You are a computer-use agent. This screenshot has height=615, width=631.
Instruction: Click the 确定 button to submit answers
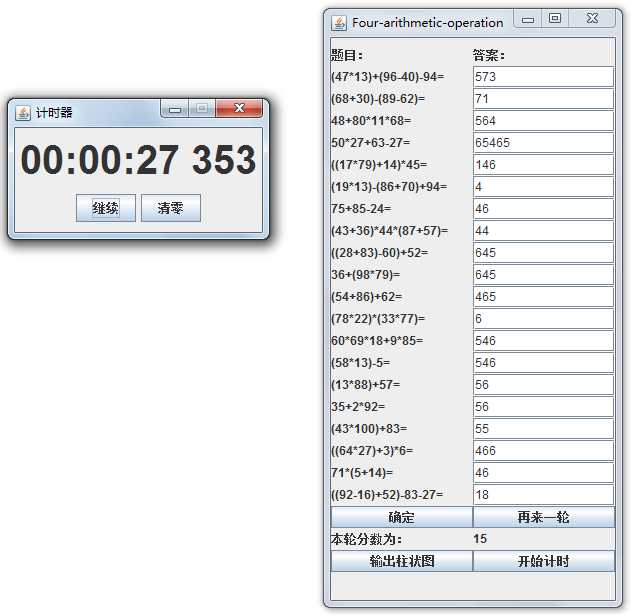tap(402, 517)
